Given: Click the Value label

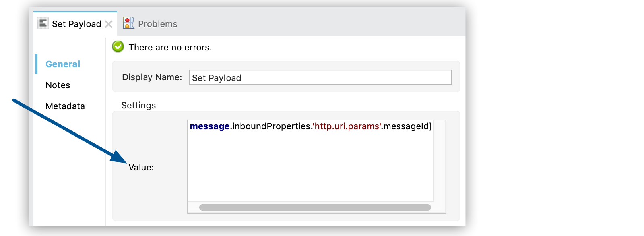Looking at the screenshot, I should 141,168.
